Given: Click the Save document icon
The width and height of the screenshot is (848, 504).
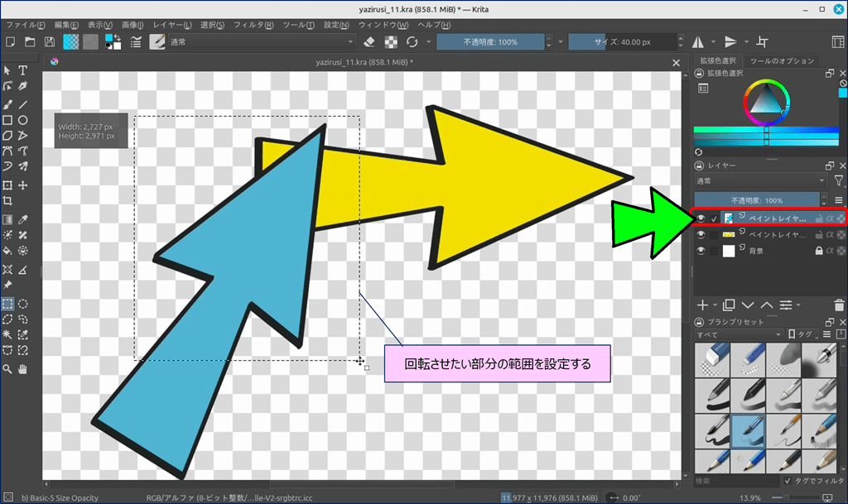Looking at the screenshot, I should pyautogui.click(x=50, y=41).
